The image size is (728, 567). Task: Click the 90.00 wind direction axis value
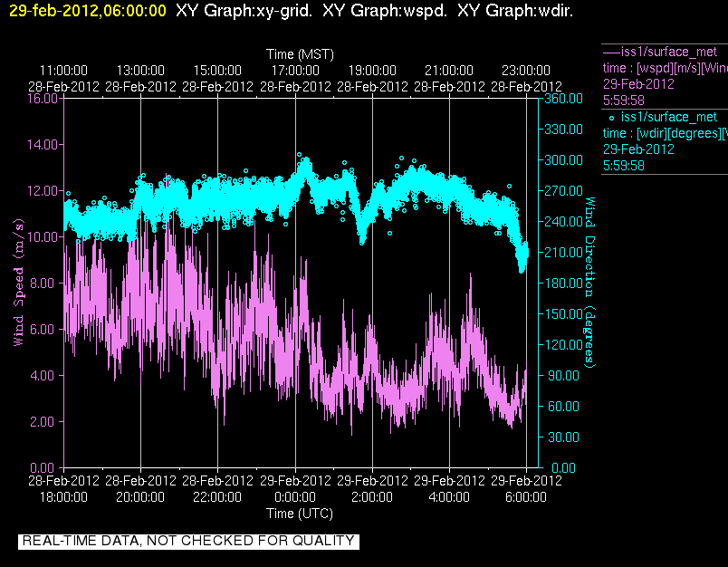click(x=563, y=376)
